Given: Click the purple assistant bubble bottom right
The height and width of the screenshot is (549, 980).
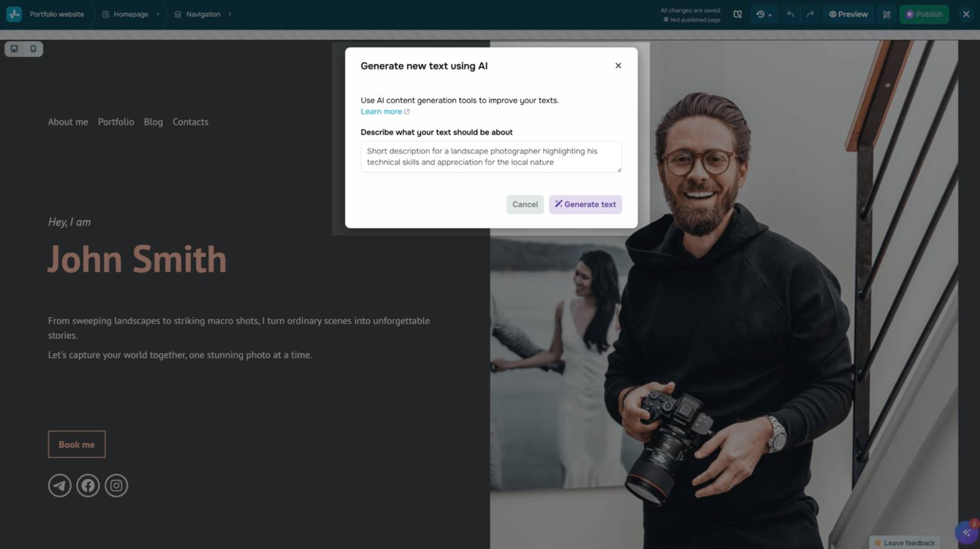Looking at the screenshot, I should pyautogui.click(x=968, y=531).
